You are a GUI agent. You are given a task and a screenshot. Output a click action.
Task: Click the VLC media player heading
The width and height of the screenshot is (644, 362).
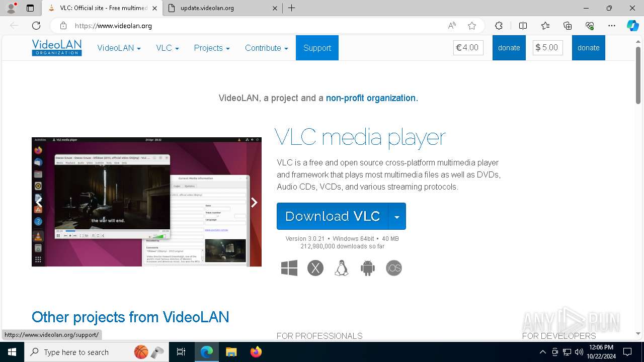coord(360,137)
